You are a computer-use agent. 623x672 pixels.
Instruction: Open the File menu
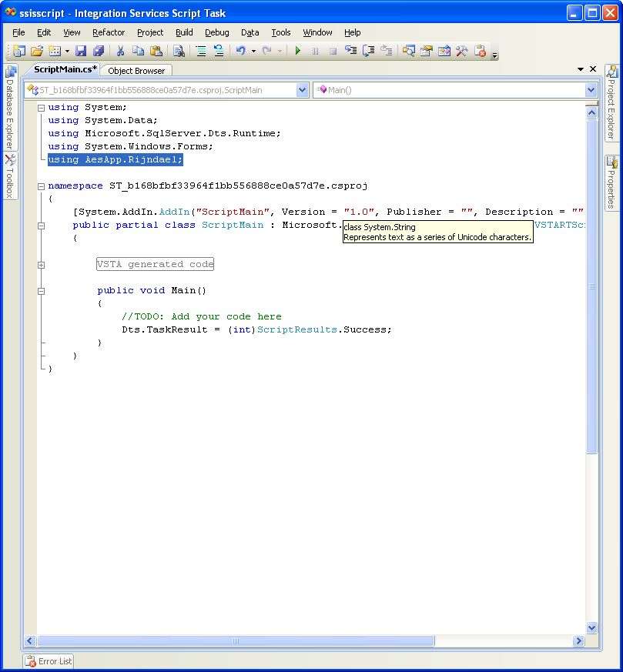tap(18, 32)
